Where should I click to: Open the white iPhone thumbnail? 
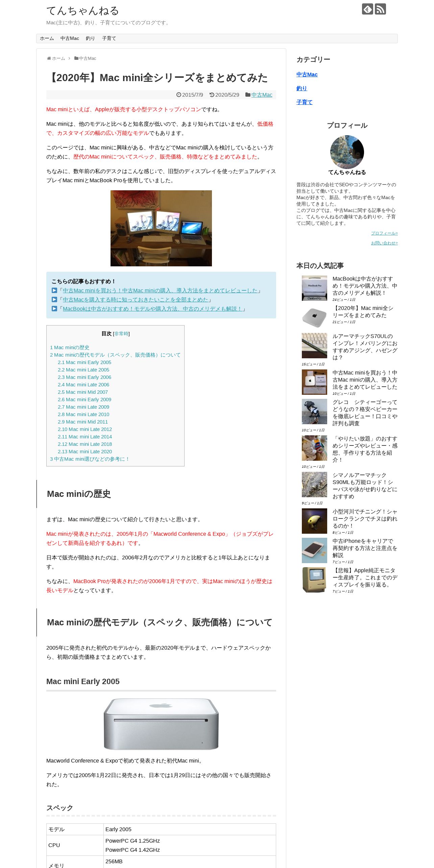click(x=314, y=551)
